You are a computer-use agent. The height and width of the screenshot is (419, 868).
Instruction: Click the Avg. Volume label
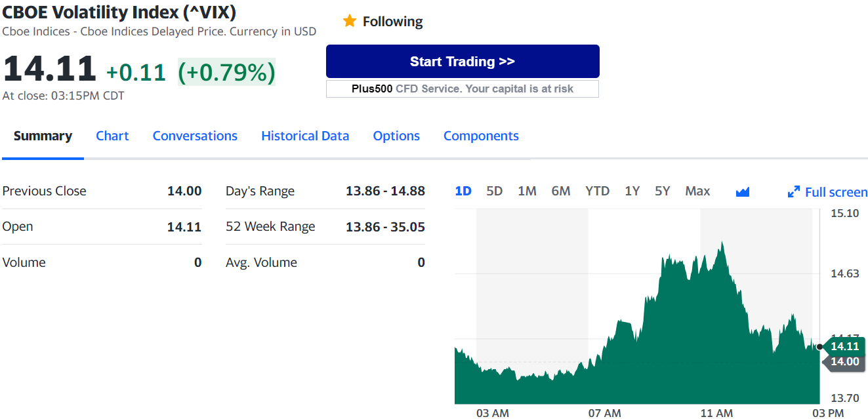(x=261, y=262)
